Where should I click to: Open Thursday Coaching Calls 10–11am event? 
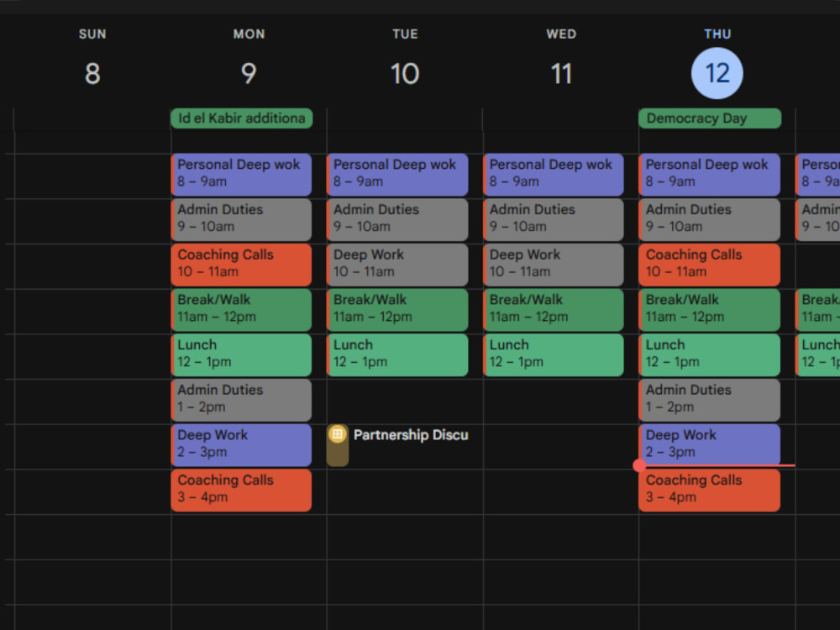pyautogui.click(x=709, y=265)
